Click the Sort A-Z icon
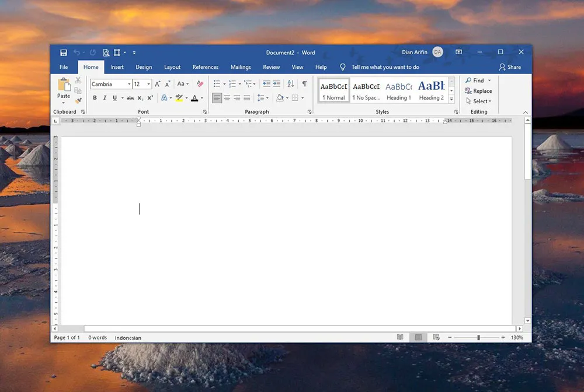 pos(291,84)
